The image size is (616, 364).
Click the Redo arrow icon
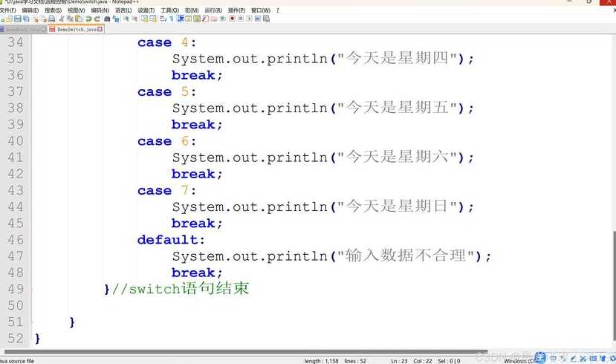click(x=97, y=19)
